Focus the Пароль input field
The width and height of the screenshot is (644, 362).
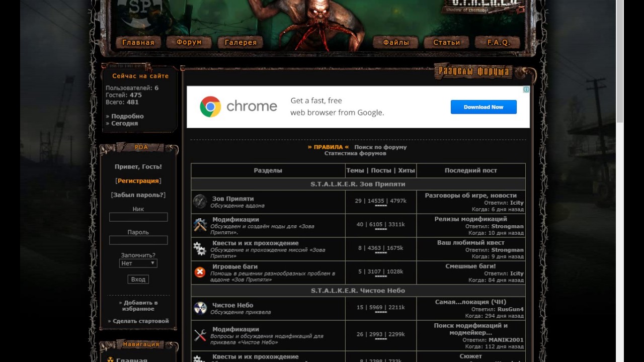(138, 240)
